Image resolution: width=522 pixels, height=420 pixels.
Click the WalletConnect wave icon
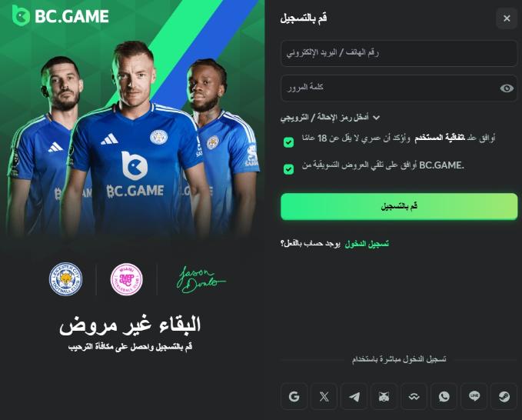(414, 396)
